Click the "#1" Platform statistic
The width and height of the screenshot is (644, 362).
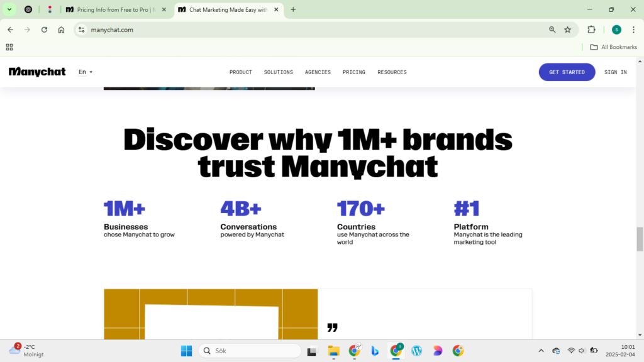pos(467,209)
